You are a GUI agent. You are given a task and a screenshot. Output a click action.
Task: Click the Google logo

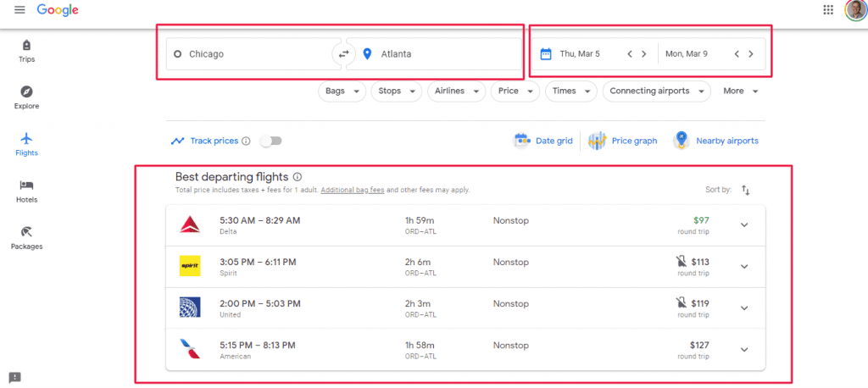(58, 10)
